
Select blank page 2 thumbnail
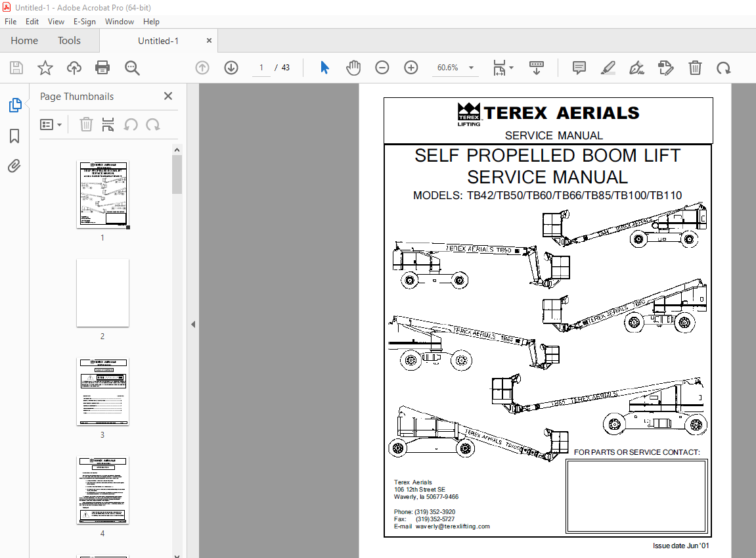tap(102, 292)
